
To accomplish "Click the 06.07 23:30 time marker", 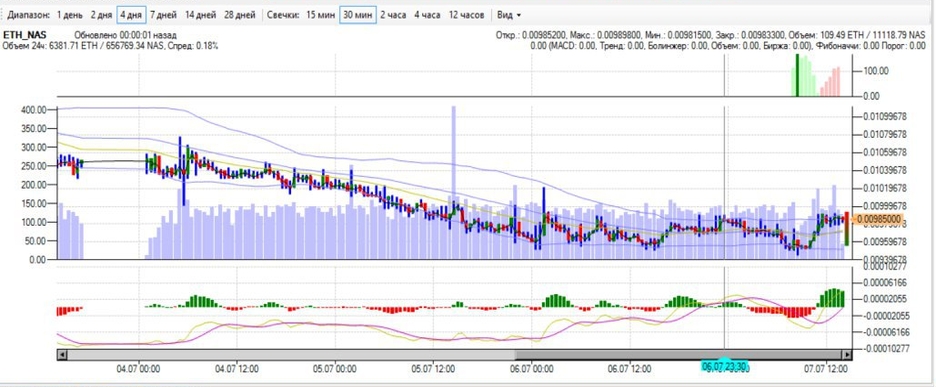I will (x=724, y=366).
